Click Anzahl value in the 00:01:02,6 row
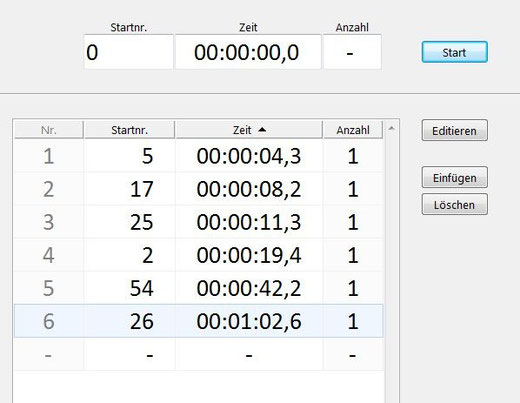 click(x=353, y=321)
